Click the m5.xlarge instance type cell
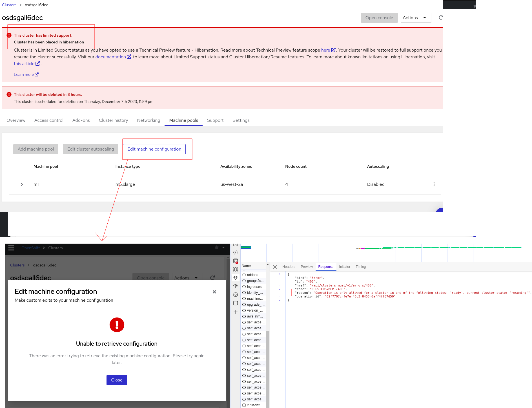 point(125,184)
